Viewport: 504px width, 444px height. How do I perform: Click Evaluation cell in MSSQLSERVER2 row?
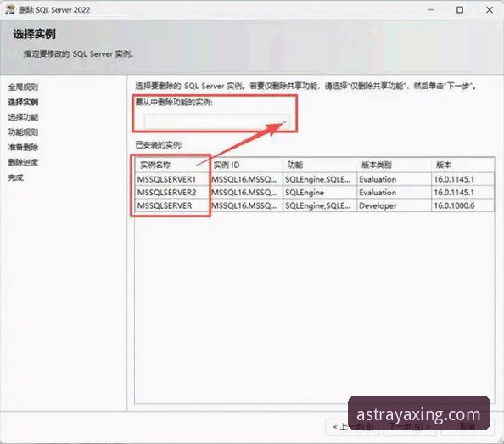(x=394, y=192)
